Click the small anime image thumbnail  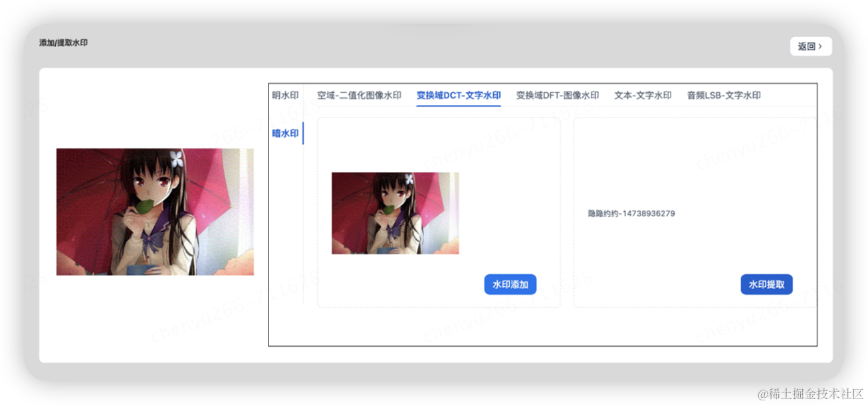(x=395, y=213)
